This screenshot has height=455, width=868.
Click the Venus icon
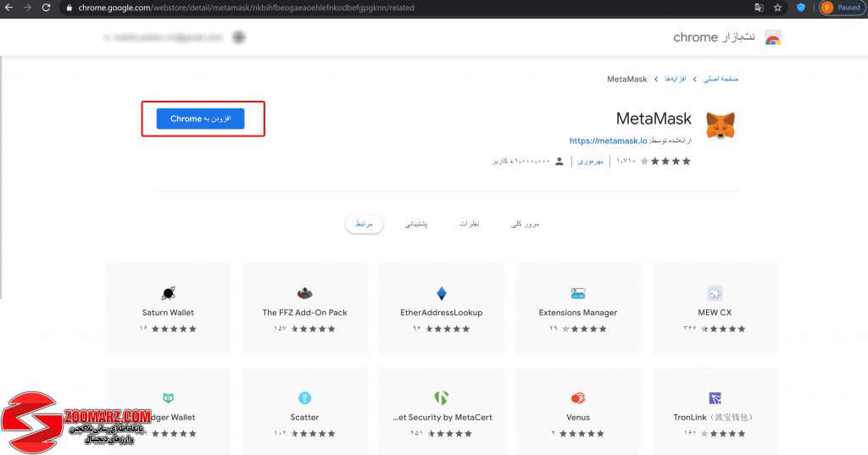pyautogui.click(x=578, y=397)
